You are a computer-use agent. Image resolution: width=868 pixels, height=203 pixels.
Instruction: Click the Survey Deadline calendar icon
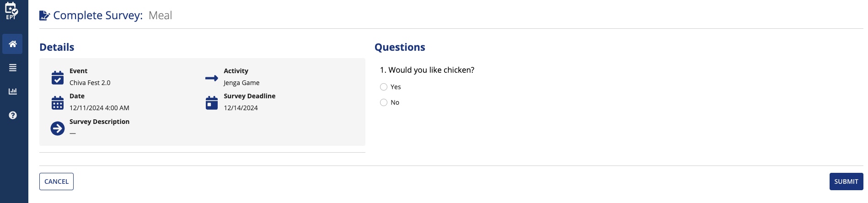[x=212, y=103]
